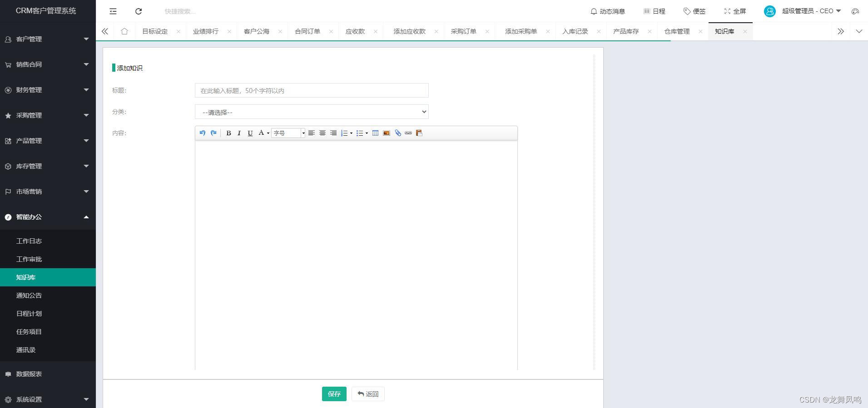
Task: Open the 超级管理员 - CEO user menu
Action: [803, 11]
